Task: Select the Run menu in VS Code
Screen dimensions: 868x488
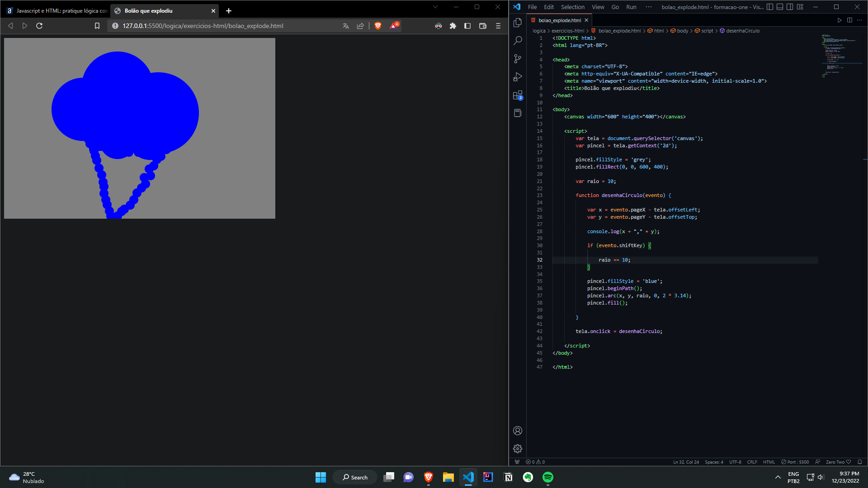Action: click(x=631, y=7)
